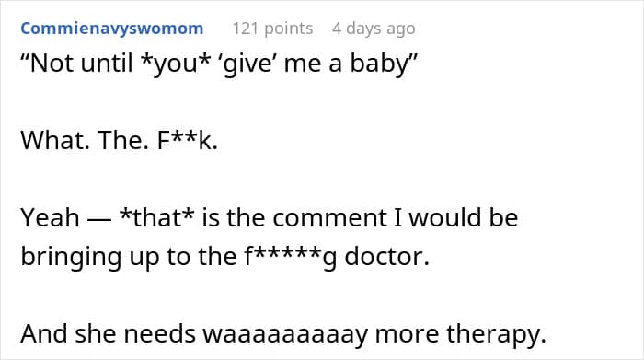This screenshot has height=360, width=644.
Task: Click the word What. in second paragraph
Action: pyautogui.click(x=55, y=140)
